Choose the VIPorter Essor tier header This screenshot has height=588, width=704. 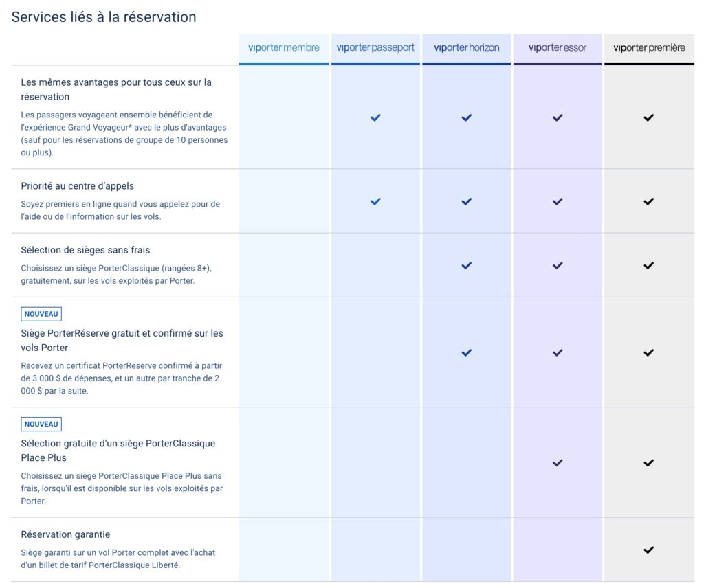(558, 48)
